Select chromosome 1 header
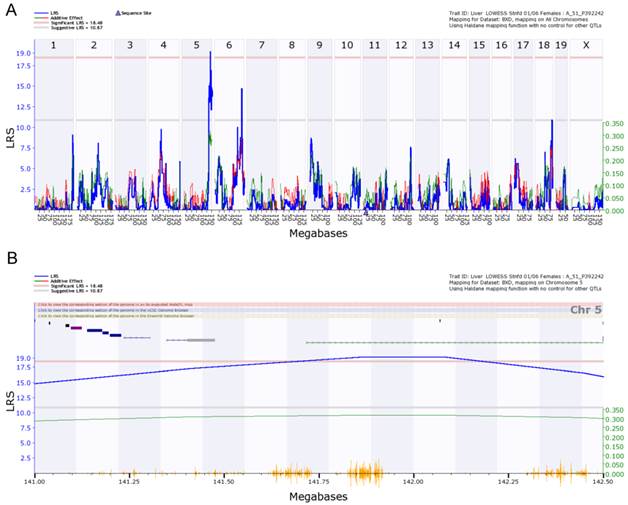The image size is (628, 505). (53, 46)
